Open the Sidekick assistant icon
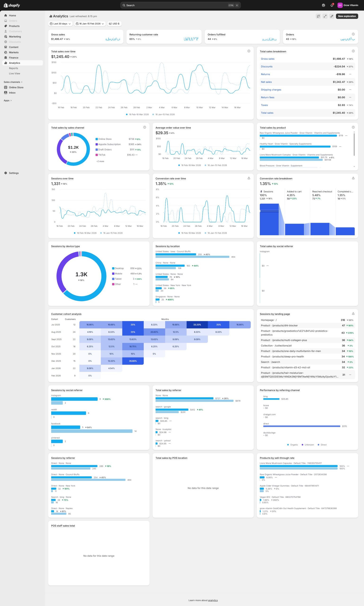 point(323,5)
